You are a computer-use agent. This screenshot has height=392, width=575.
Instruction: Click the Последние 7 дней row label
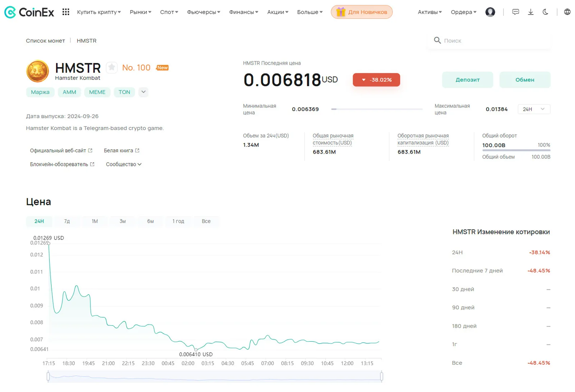point(477,271)
